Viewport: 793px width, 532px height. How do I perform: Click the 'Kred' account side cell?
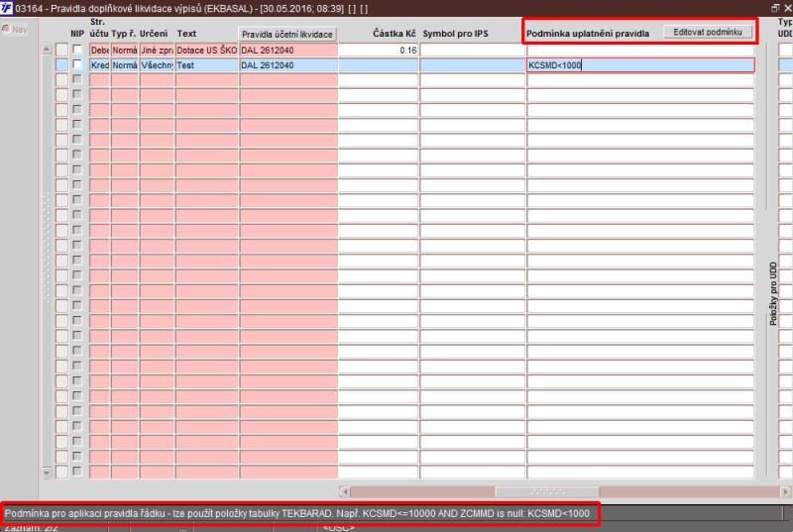100,65
